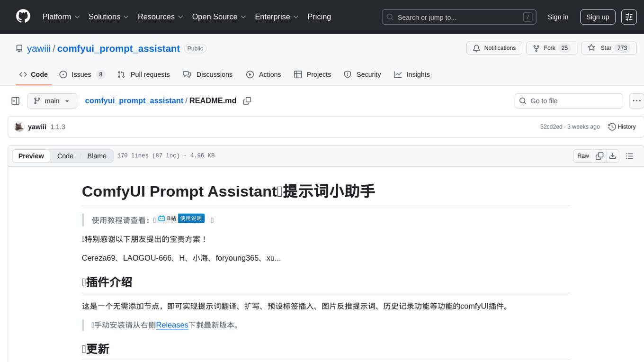Expand the Resources menu
This screenshot has width=644, height=362.
161,17
